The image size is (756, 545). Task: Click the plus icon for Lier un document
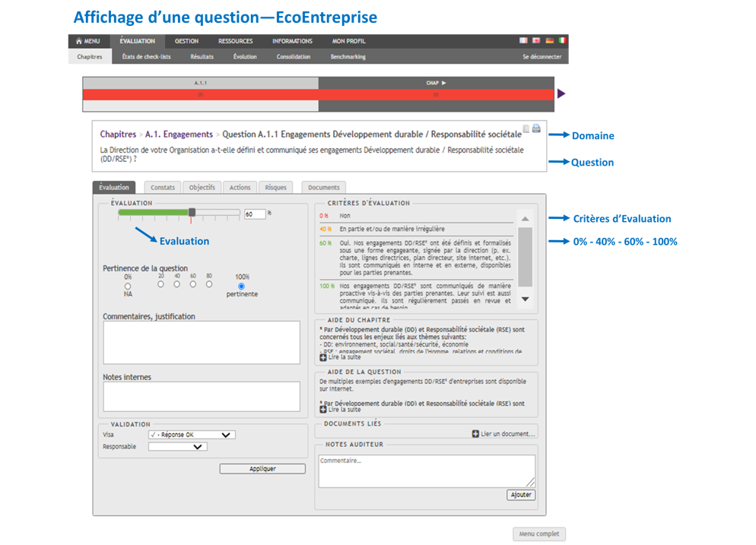tap(475, 434)
